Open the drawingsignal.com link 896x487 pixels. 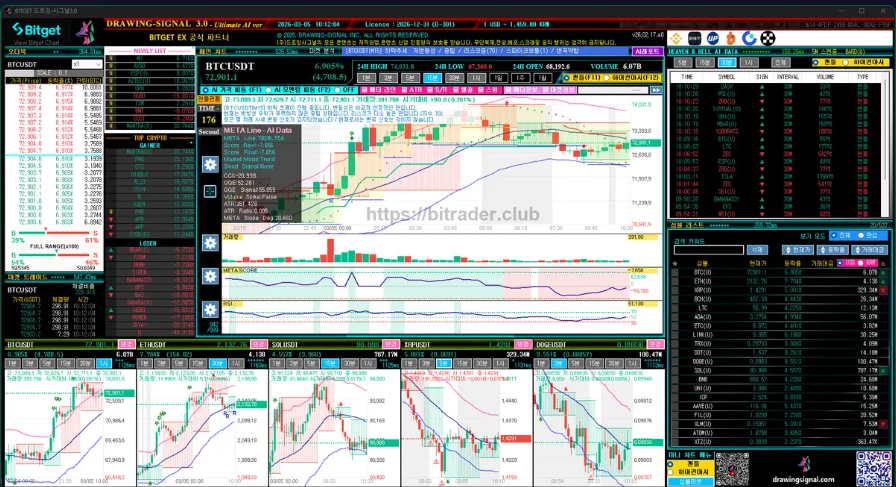[803, 480]
